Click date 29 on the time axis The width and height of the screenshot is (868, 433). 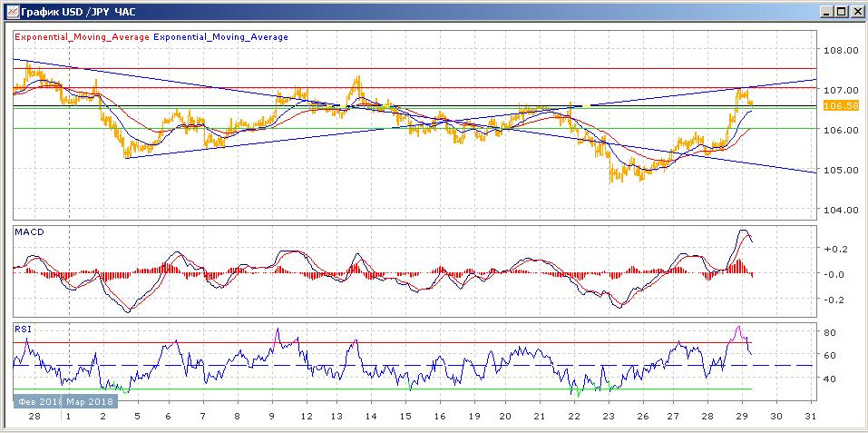click(x=743, y=415)
